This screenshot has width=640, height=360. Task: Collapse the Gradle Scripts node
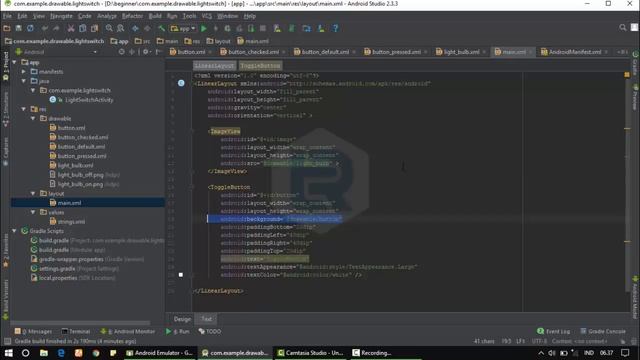[15, 231]
